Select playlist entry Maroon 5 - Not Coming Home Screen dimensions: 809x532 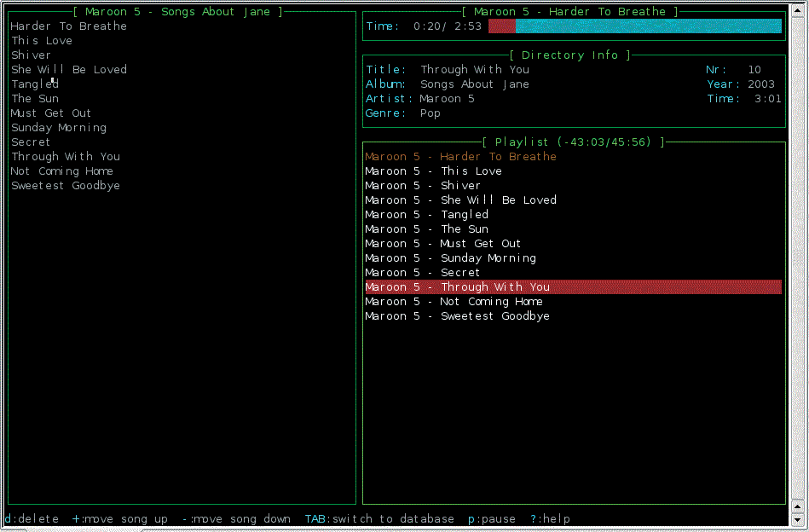(454, 301)
